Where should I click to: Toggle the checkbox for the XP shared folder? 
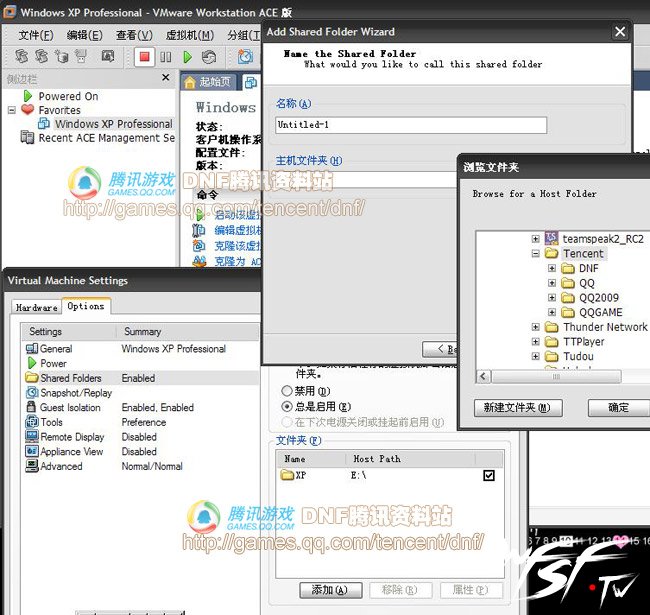(488, 476)
